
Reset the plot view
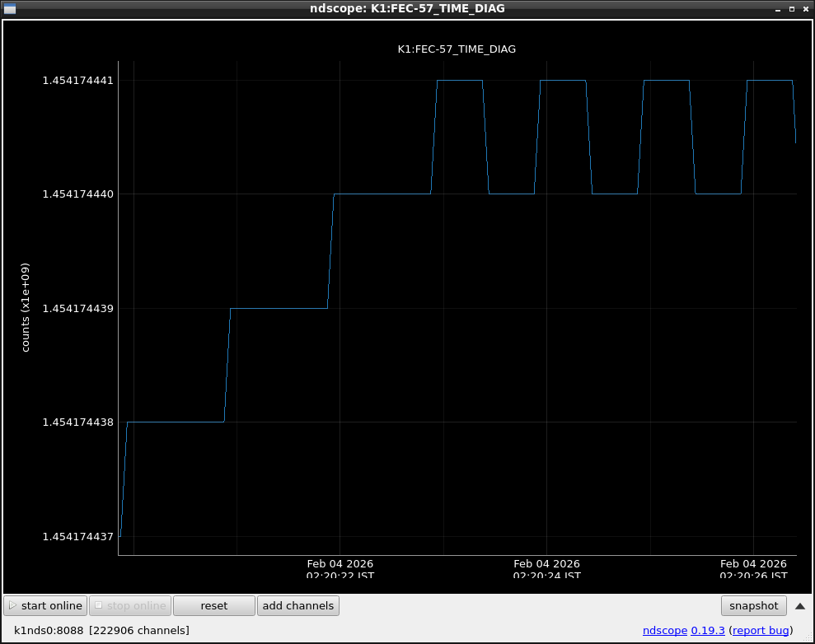click(x=214, y=606)
